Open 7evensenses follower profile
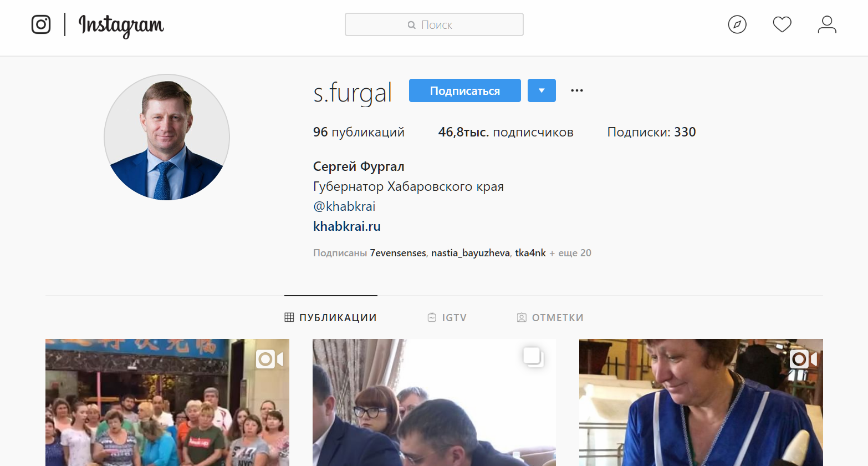 [x=398, y=253]
